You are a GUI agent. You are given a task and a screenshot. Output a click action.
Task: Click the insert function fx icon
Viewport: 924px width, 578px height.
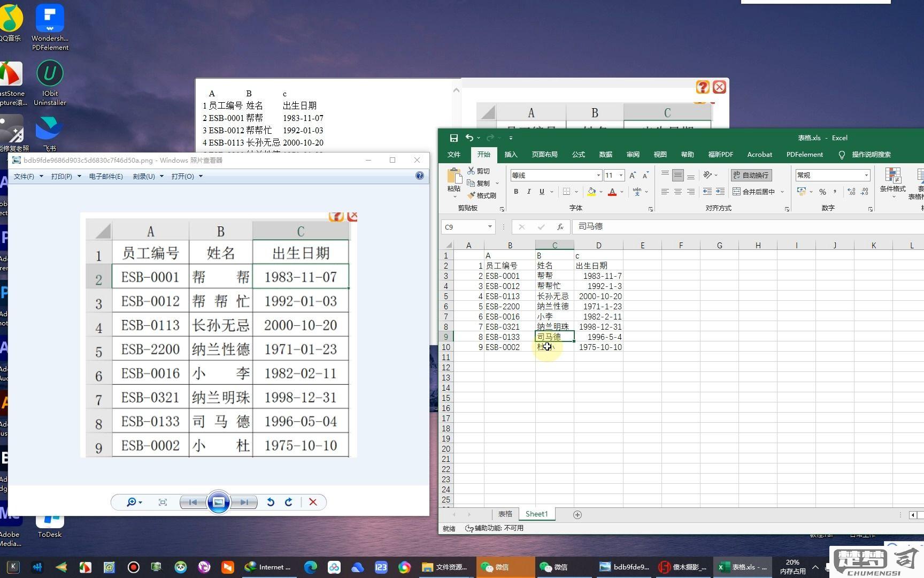click(560, 227)
